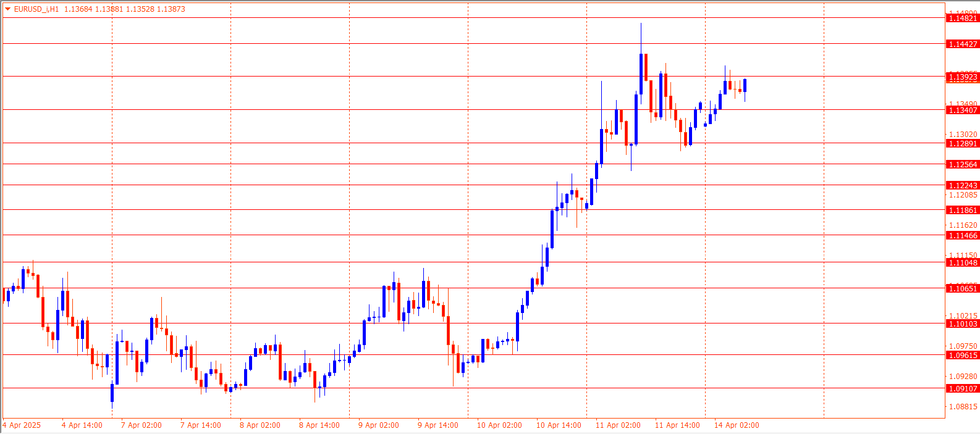
Task: Click the 1.10651 red price label
Action: coord(963,288)
